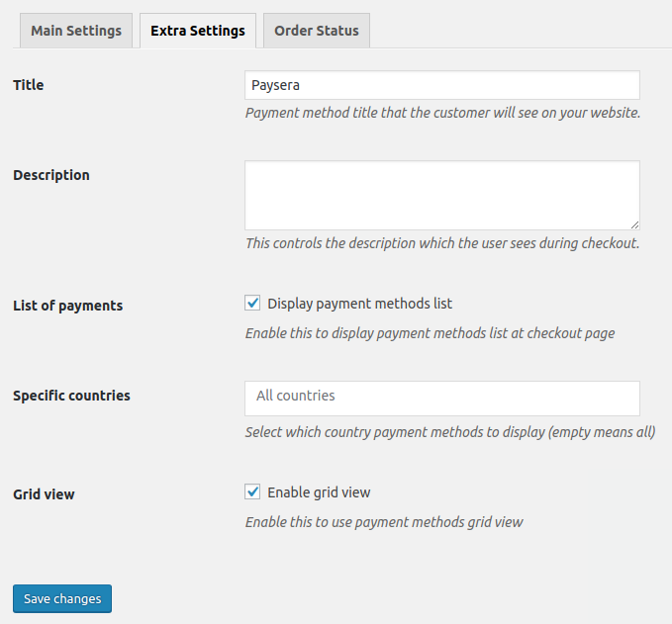Click the 'Grid view' row label
Screen dimensions: 672x624
coord(44,493)
